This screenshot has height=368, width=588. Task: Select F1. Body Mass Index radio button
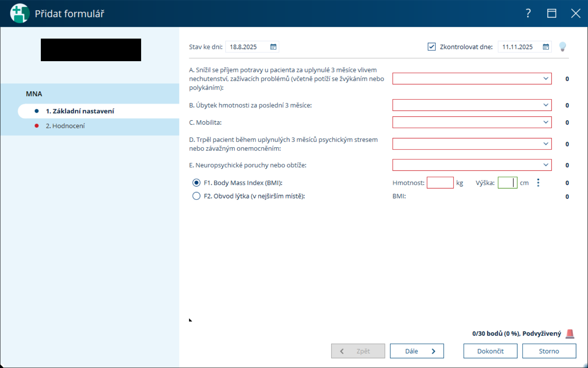point(196,183)
